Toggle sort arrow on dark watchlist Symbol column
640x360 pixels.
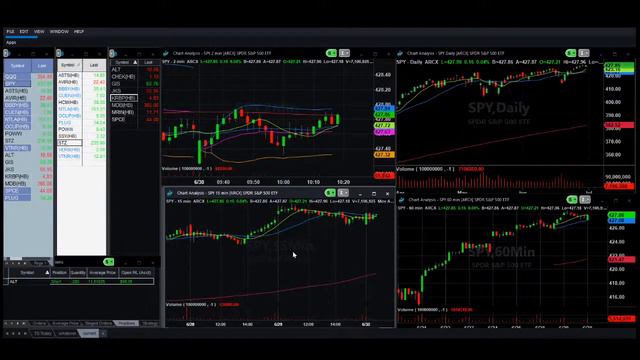[x=135, y=62]
